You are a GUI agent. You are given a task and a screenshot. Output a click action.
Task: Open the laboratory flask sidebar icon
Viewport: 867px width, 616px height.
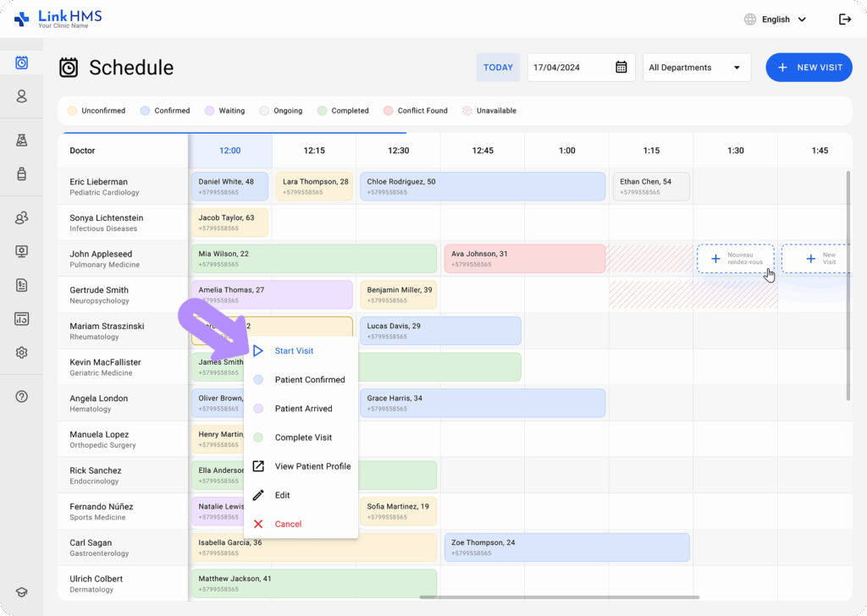point(22,140)
